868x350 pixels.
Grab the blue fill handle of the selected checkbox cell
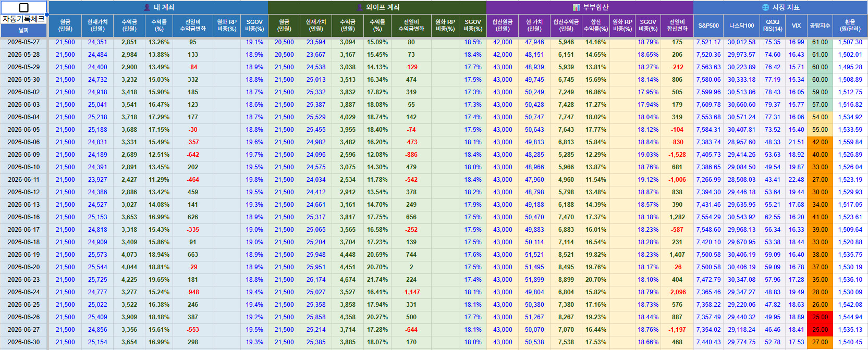[x=47, y=14]
